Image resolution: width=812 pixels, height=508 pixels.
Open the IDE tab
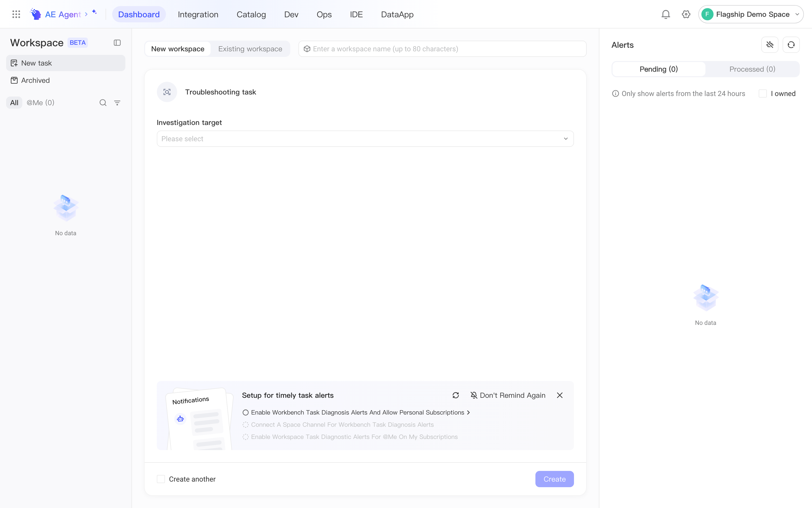[x=356, y=14]
